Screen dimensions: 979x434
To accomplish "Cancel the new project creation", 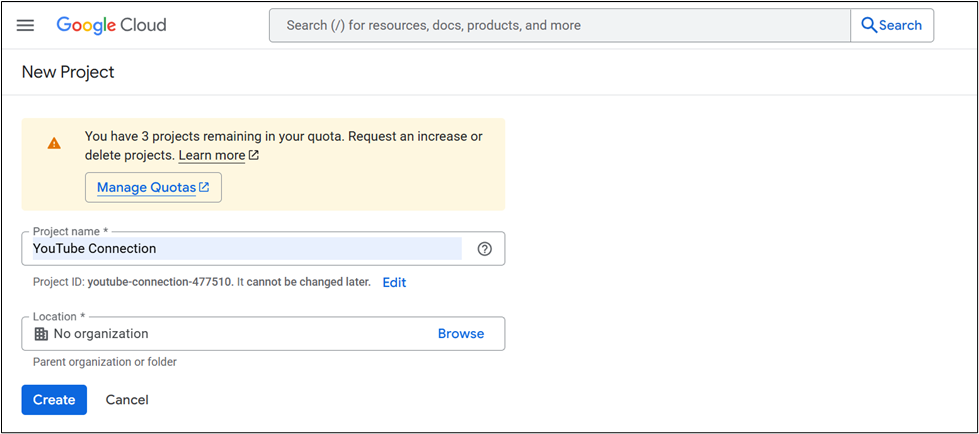I will pyautogui.click(x=127, y=400).
